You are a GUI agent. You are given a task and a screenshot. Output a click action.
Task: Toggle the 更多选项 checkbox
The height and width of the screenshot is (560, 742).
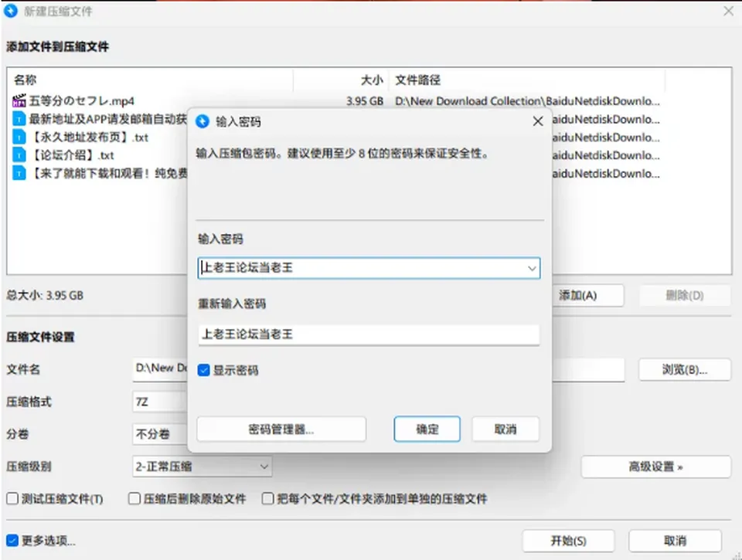pos(12,540)
